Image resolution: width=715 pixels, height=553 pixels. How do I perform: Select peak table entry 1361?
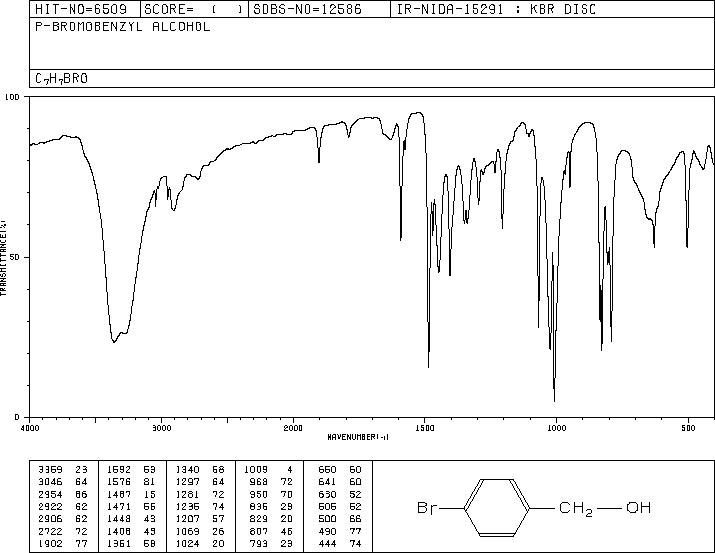pos(119,543)
